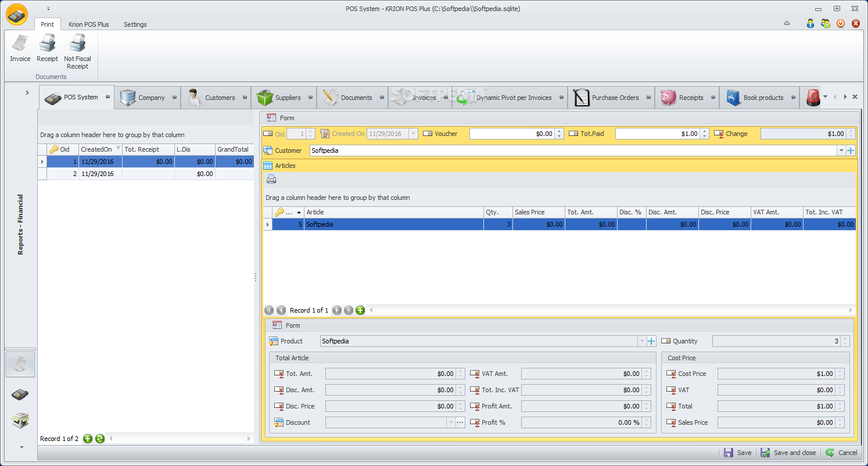This screenshot has height=466, width=868.
Task: Switch to the Customers tab
Action: point(216,98)
